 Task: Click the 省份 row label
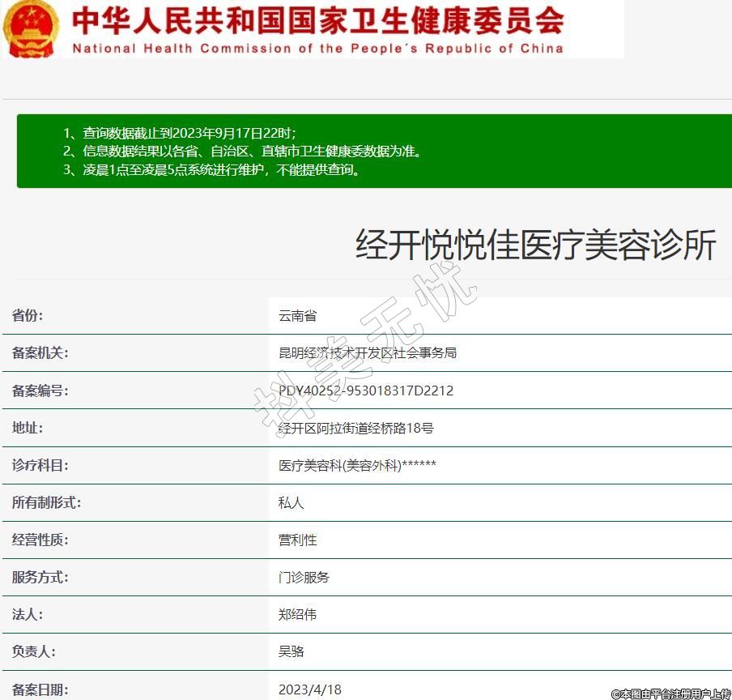28,316
